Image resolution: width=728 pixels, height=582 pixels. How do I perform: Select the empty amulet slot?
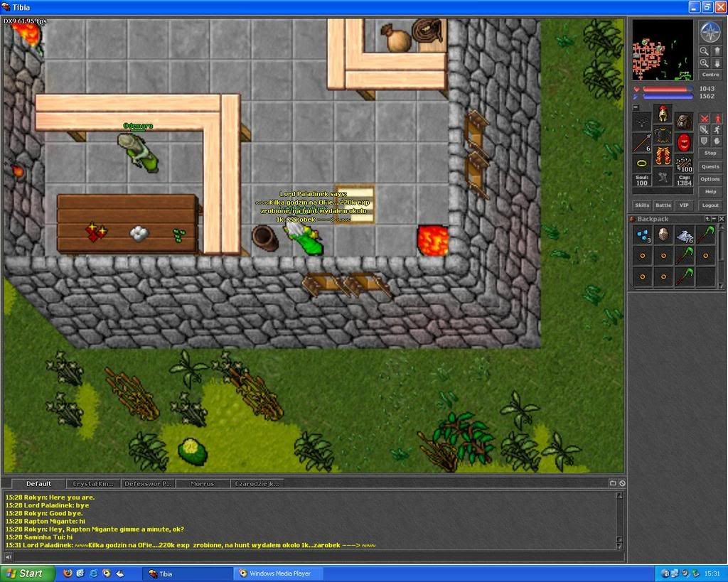tap(642, 122)
